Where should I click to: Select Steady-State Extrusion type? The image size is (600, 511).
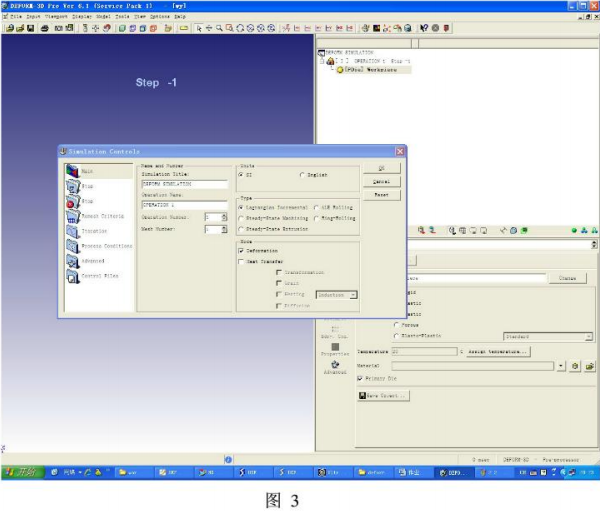coord(241,229)
